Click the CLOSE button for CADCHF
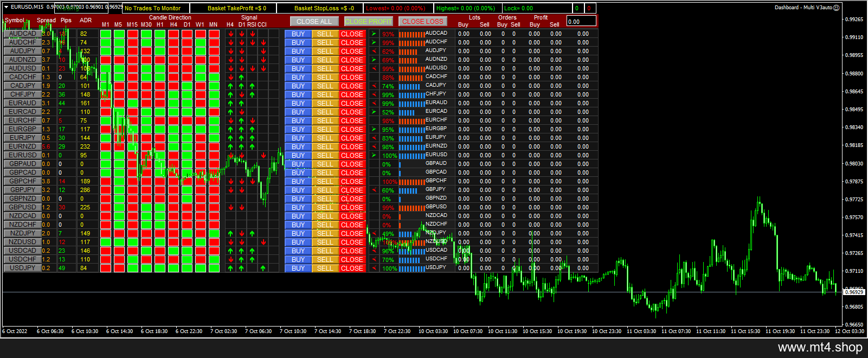Viewport: 868px width, 358px height. (x=352, y=77)
